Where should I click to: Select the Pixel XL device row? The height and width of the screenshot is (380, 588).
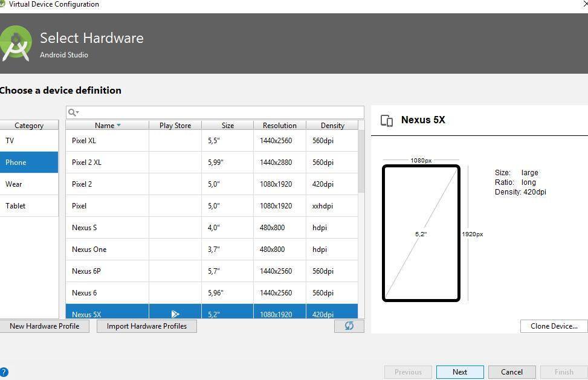(x=212, y=141)
